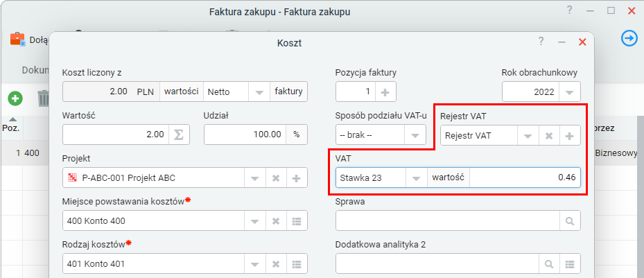
Task: Clear the Rejestr VAT field with X icon
Action: pyautogui.click(x=548, y=136)
